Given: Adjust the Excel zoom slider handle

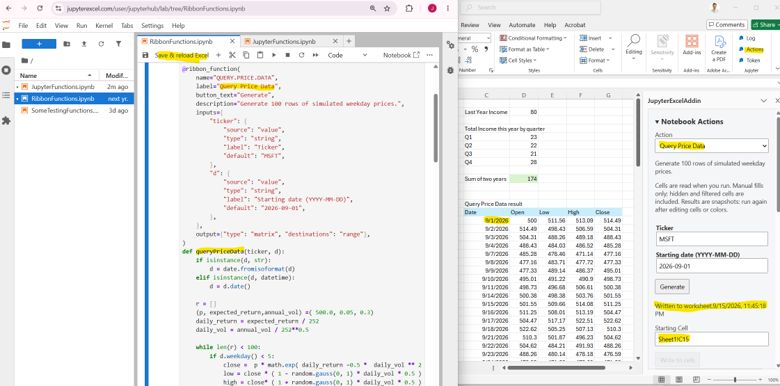Looking at the screenshot, I should 735,380.
